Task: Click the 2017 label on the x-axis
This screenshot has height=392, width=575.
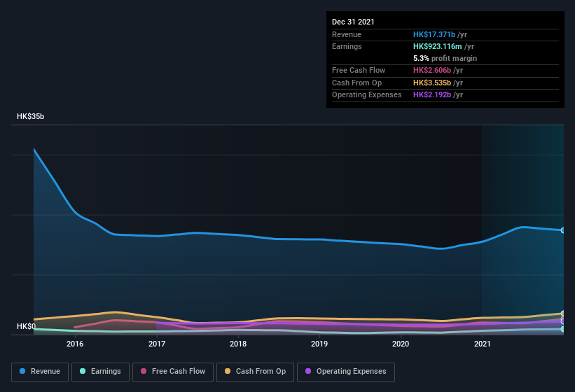Action: pos(157,344)
